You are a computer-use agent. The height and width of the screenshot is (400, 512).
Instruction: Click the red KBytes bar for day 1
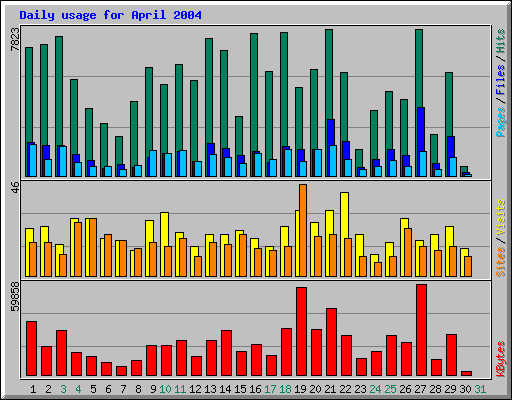click(x=31, y=349)
